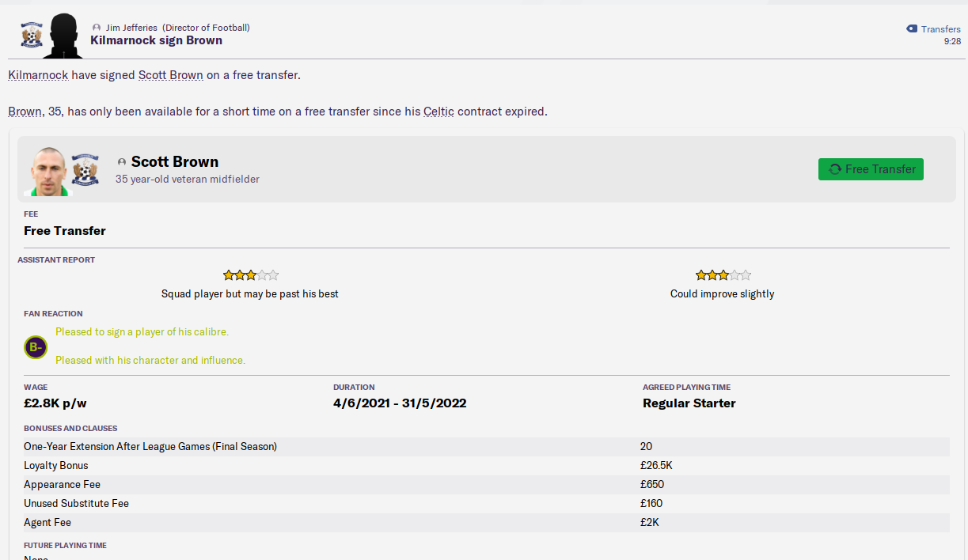Open the Kilmarnock club link in the news text

click(x=38, y=75)
